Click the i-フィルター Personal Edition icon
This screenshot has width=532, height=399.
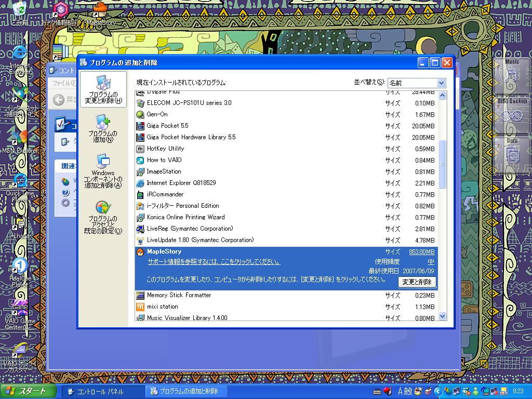coord(140,206)
